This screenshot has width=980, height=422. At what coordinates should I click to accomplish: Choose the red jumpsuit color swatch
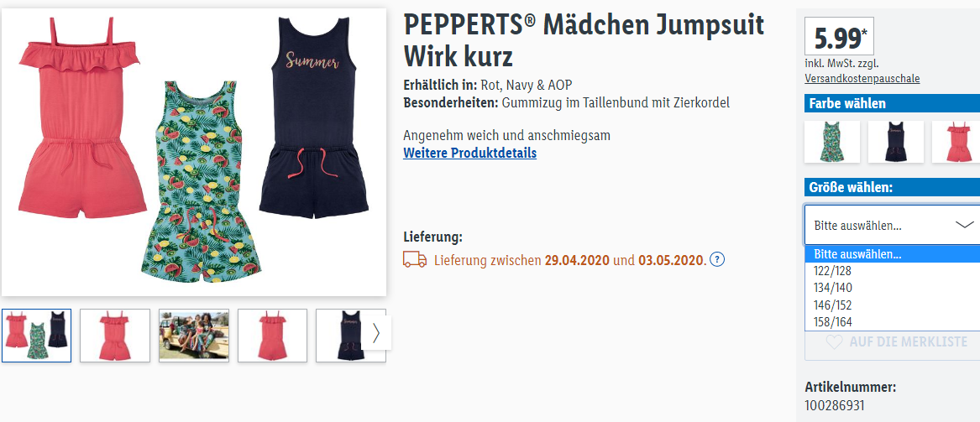click(x=956, y=142)
